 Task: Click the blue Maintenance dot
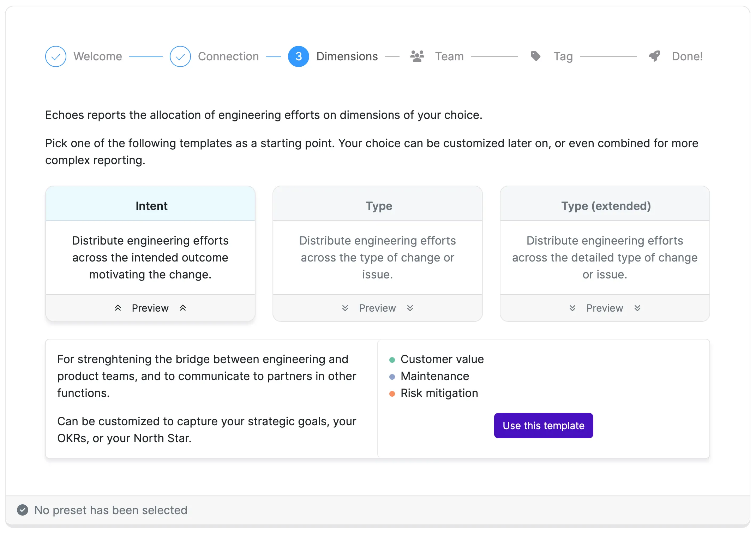392,377
